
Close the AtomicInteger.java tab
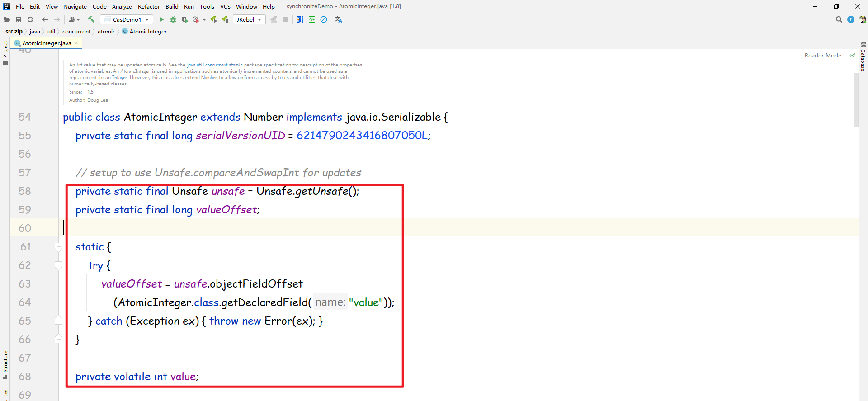coord(77,43)
